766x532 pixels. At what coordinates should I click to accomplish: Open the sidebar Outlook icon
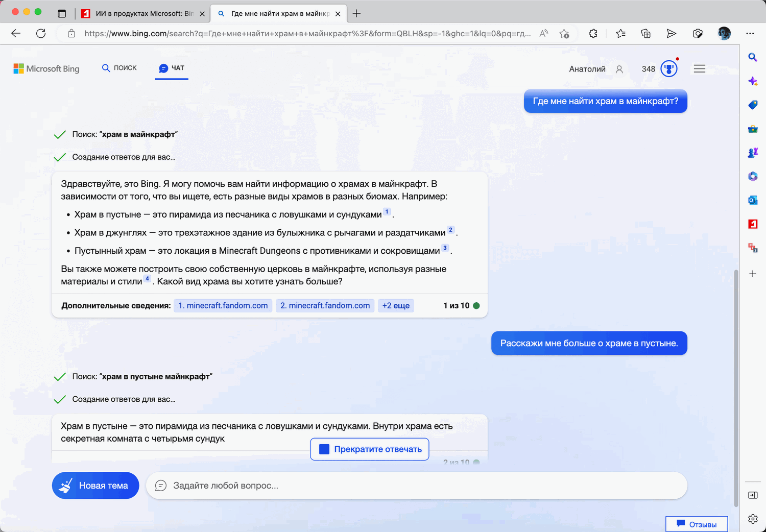click(753, 200)
